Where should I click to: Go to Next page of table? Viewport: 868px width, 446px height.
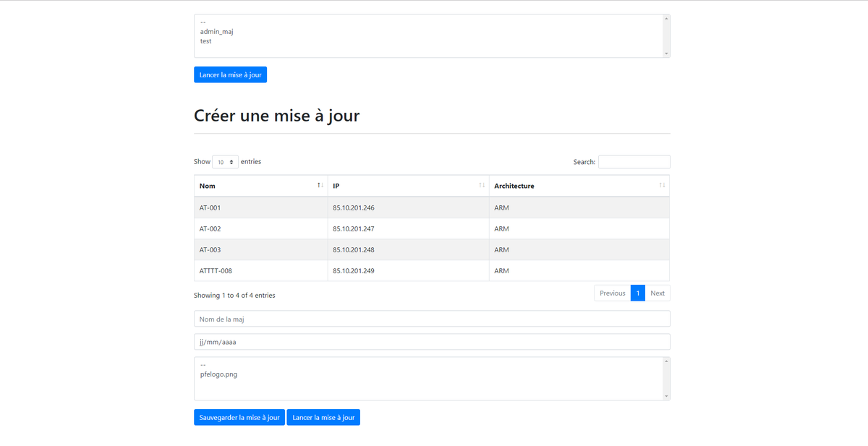(657, 293)
